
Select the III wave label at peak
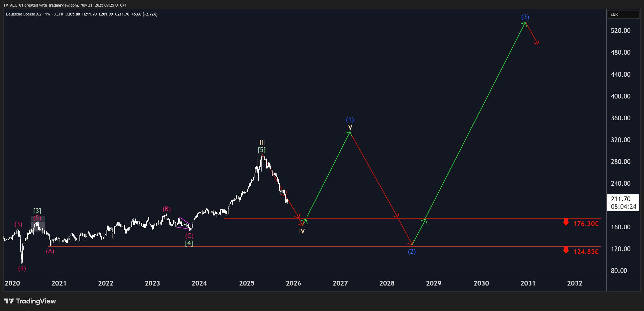pos(262,143)
